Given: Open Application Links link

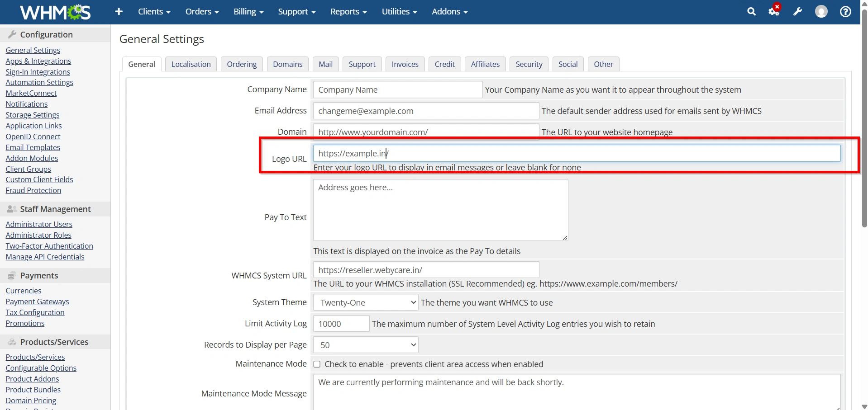Looking at the screenshot, I should (x=34, y=126).
